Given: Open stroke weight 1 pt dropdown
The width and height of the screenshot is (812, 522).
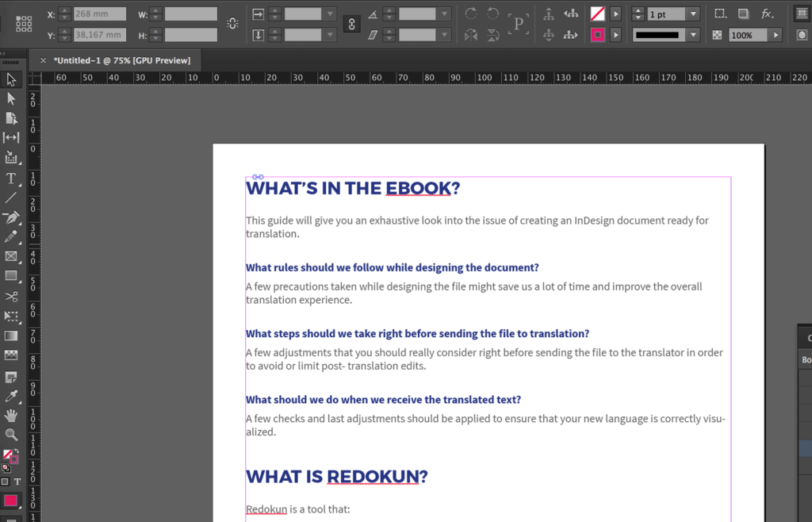Looking at the screenshot, I should click(693, 14).
